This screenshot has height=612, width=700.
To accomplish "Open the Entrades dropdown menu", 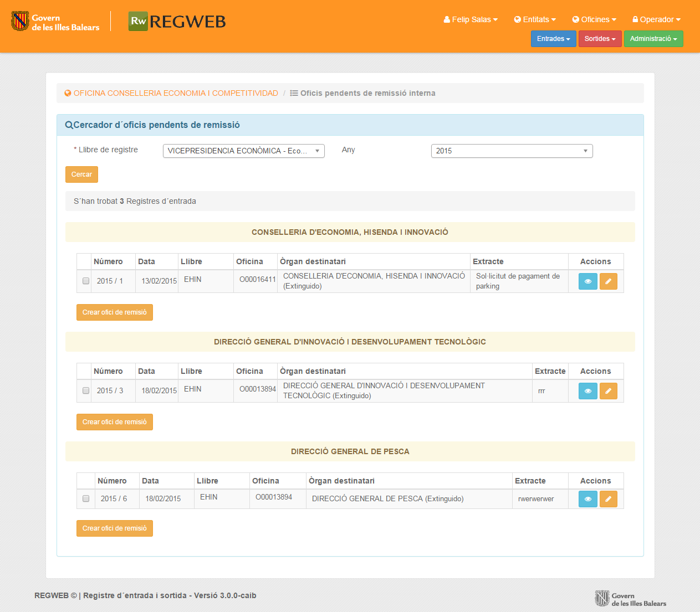I will point(553,39).
